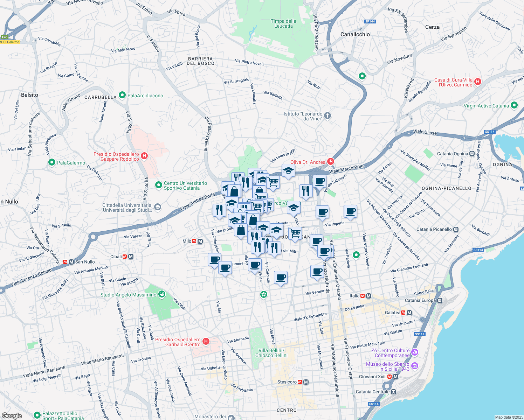Select the Via Pietro Novelli label
This screenshot has height=420, width=524.
[x=250, y=62]
